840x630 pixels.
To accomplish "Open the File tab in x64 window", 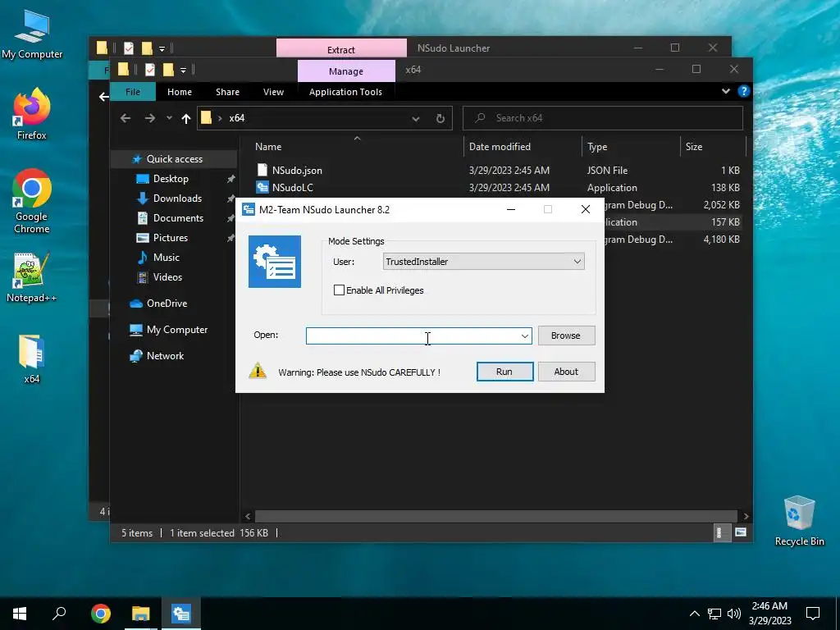I will click(133, 92).
